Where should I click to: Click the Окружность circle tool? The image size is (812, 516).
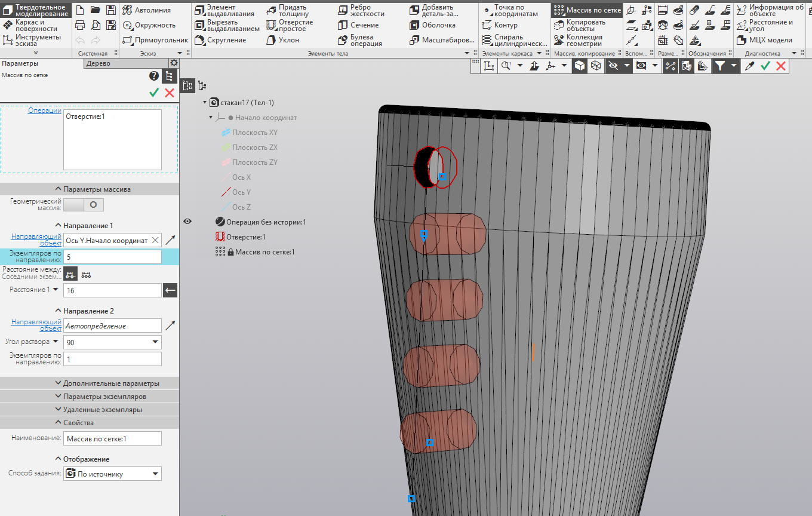click(x=149, y=25)
